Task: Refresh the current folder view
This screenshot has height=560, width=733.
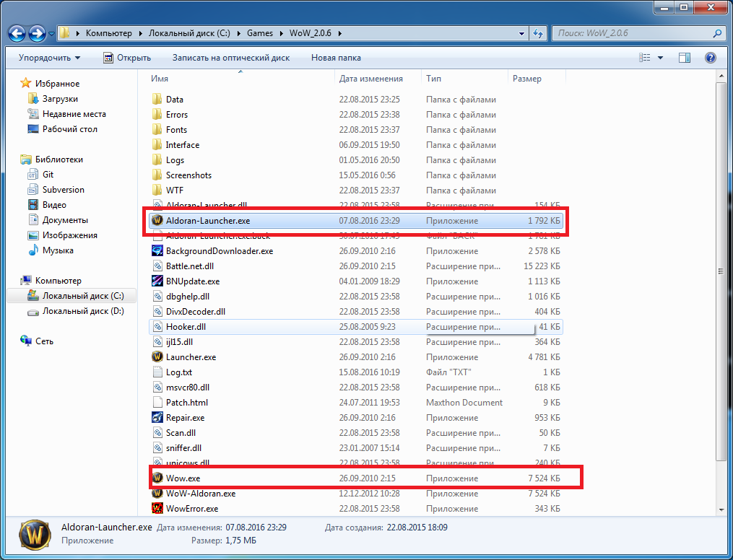Action: (539, 33)
